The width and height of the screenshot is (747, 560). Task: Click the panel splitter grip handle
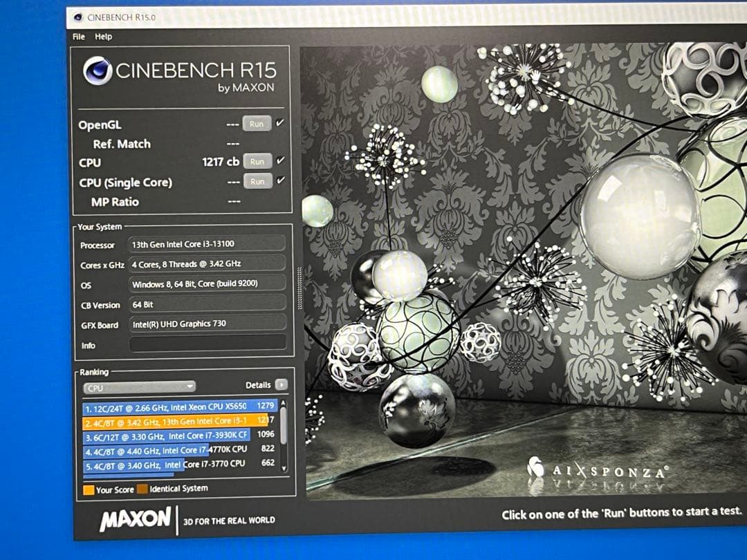pos(298,280)
